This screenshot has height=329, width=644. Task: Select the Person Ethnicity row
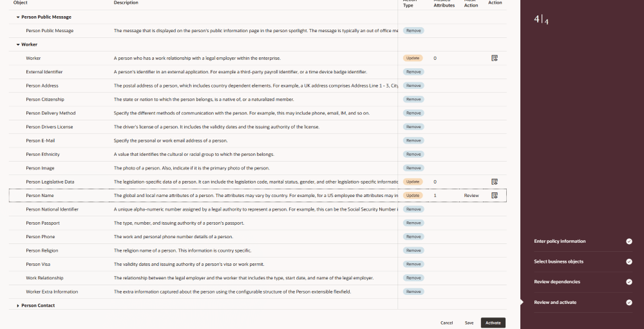[x=258, y=155]
